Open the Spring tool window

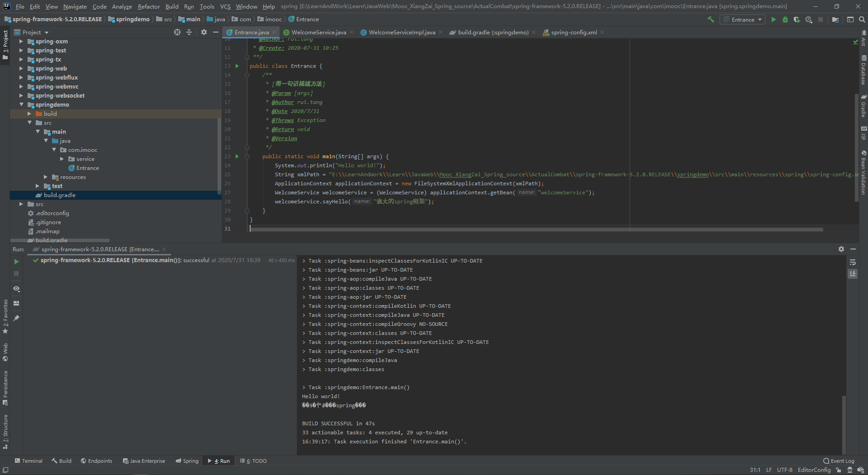coord(187,461)
